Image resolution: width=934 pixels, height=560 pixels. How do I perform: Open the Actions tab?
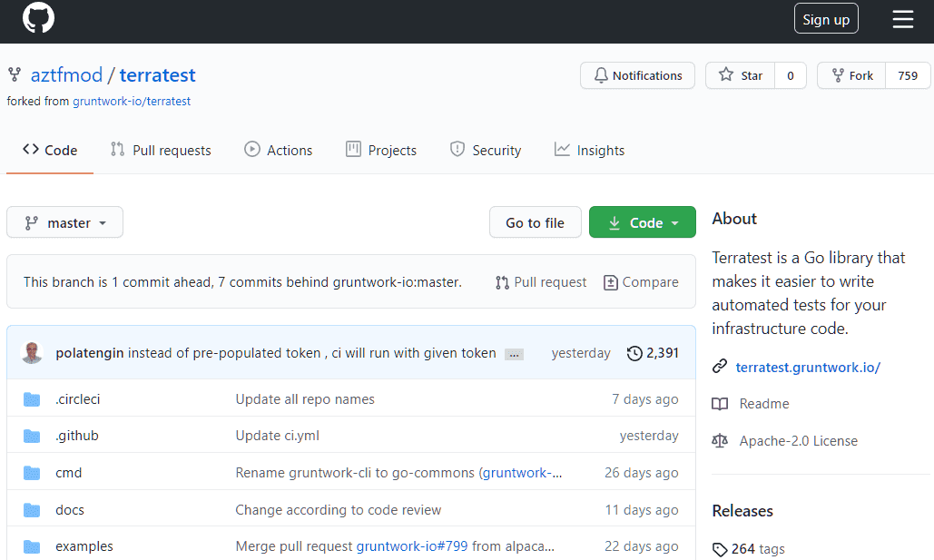(279, 151)
